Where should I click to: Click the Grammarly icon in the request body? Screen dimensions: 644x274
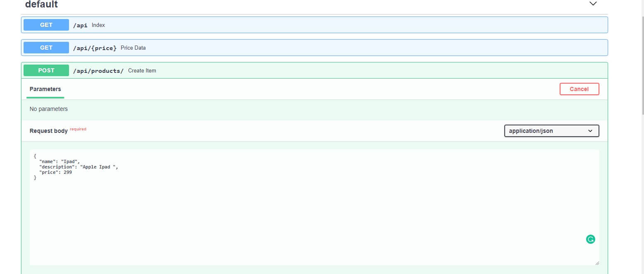(591, 239)
